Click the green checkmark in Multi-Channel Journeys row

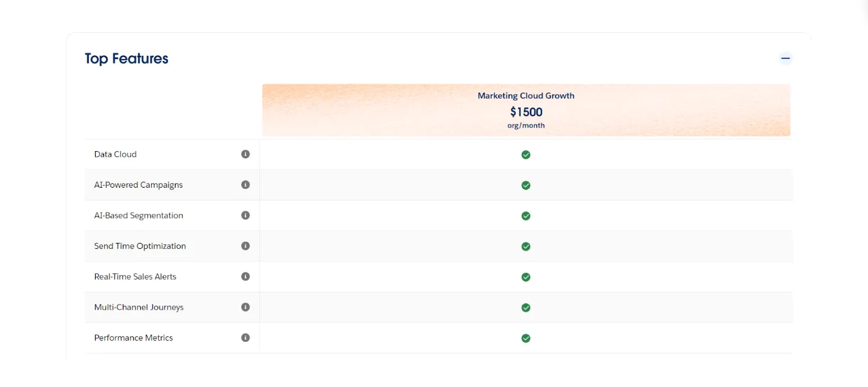(526, 308)
